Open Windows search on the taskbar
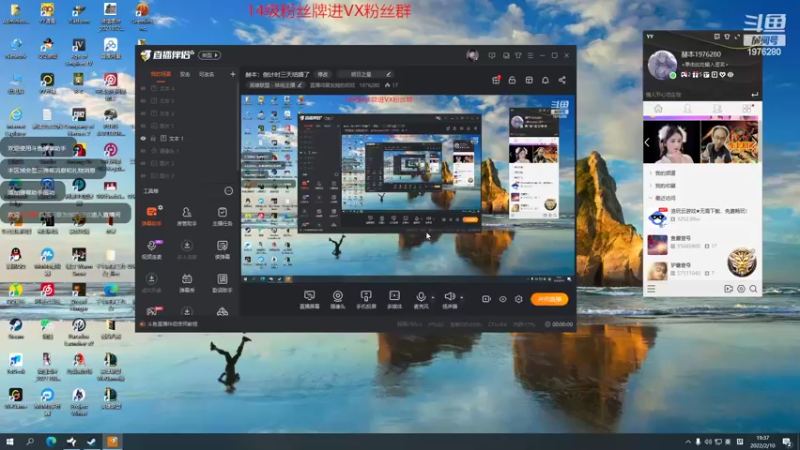The width and height of the screenshot is (800, 450). pos(30,441)
